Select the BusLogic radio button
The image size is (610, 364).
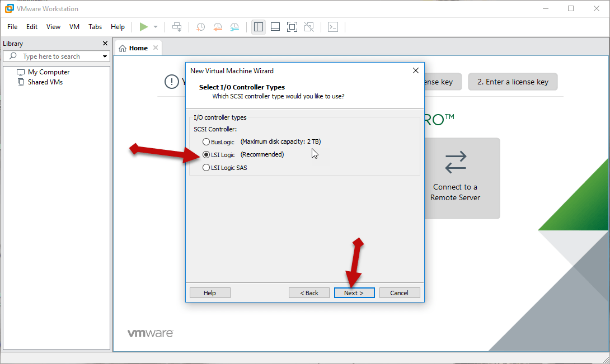coord(207,141)
